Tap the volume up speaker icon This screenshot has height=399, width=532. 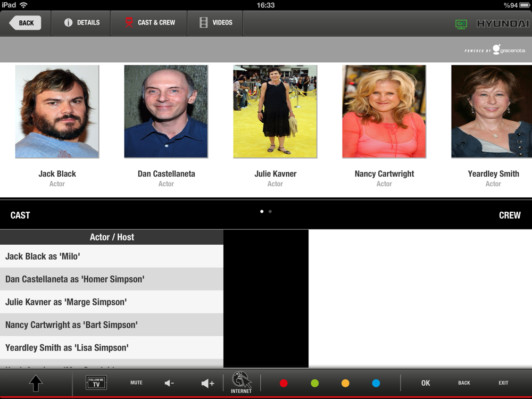click(x=207, y=384)
